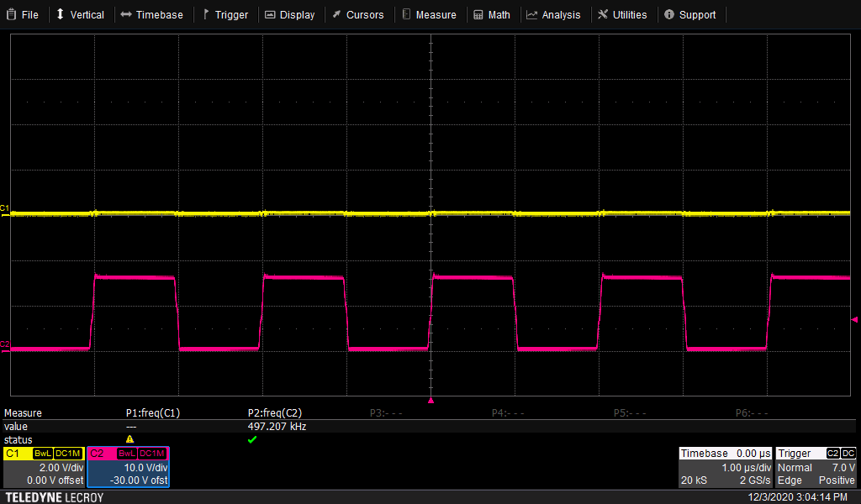Click the Display screen icon
This screenshot has height=504, width=861.
270,14
